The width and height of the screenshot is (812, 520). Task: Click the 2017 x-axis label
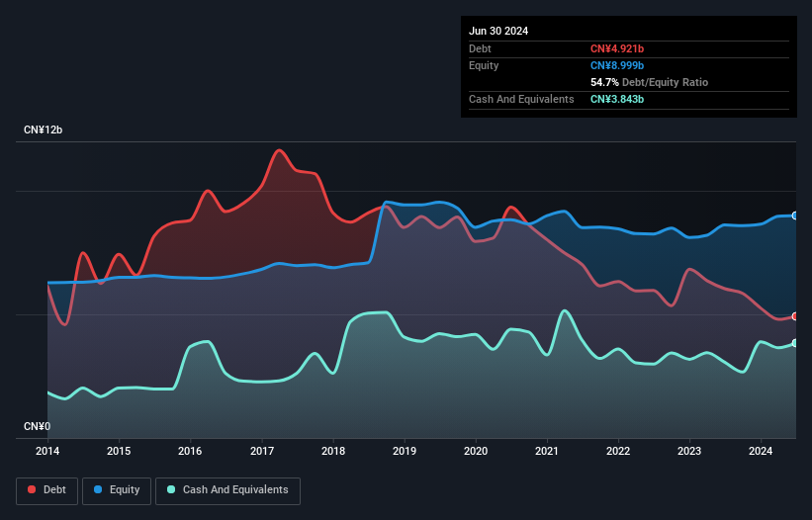tap(262, 451)
